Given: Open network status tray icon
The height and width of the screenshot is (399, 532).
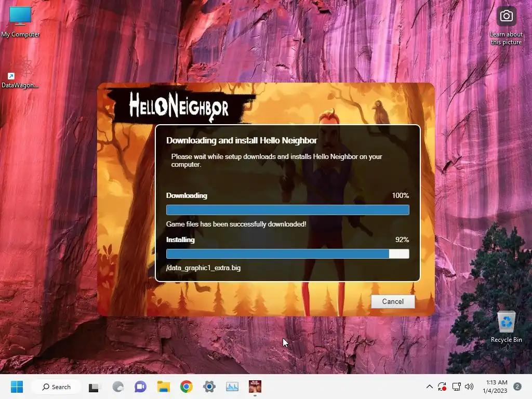Looking at the screenshot, I should pyautogui.click(x=456, y=387).
